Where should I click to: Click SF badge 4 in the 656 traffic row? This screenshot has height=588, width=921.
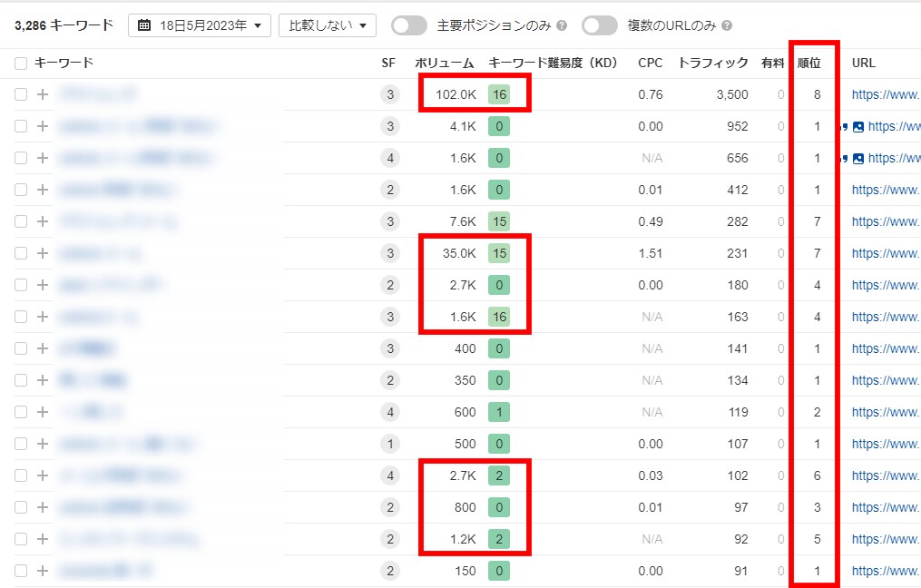390,157
